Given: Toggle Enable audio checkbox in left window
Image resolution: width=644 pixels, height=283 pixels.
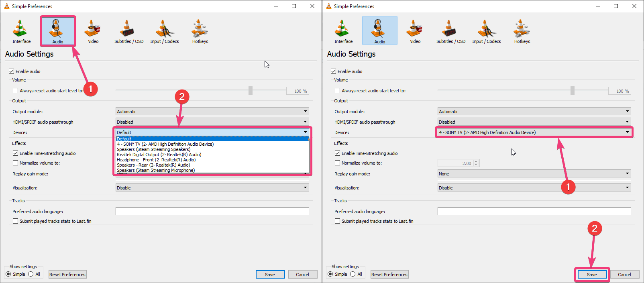Looking at the screenshot, I should coord(11,71).
